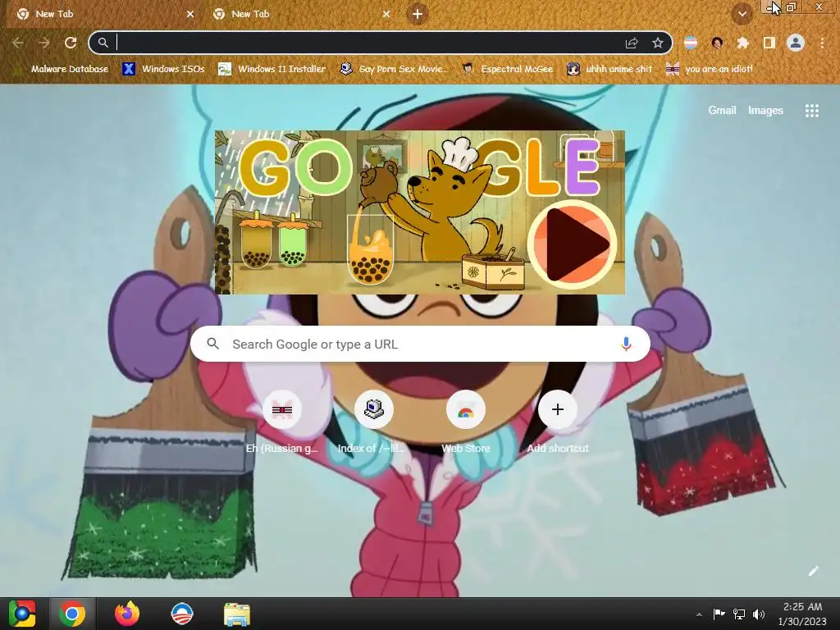Click the address bar search icon
840x630 pixels.
click(x=103, y=43)
